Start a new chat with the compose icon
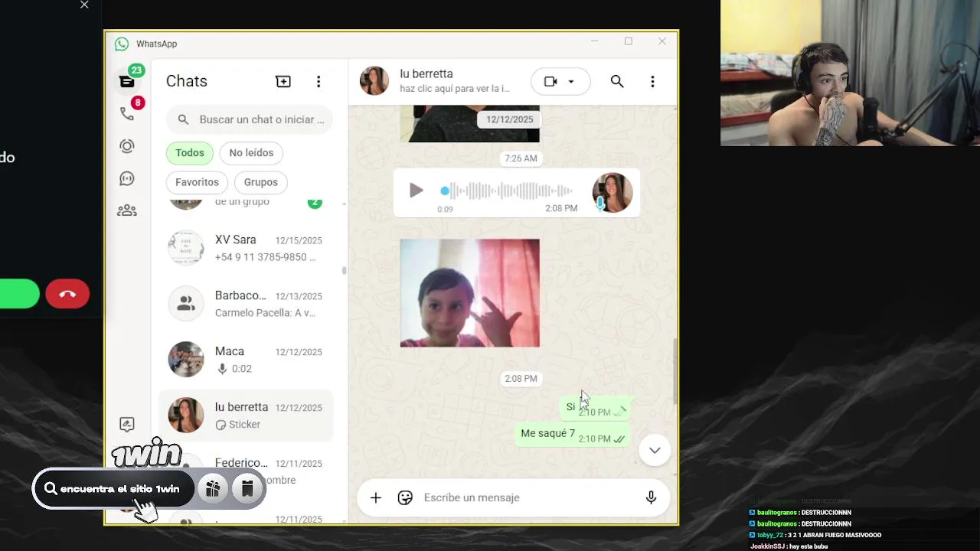Viewport: 980px width, 551px height. pyautogui.click(x=283, y=81)
